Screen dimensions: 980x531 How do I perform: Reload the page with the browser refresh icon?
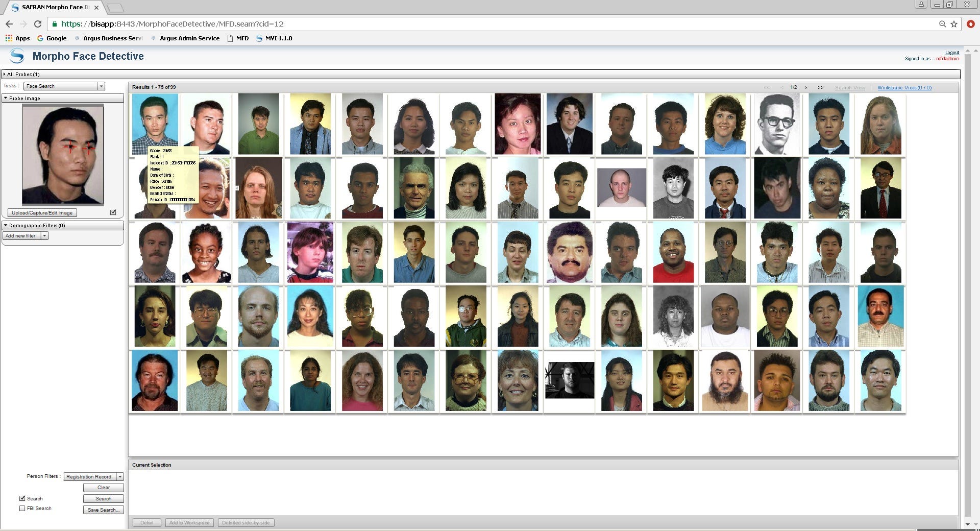tap(37, 24)
